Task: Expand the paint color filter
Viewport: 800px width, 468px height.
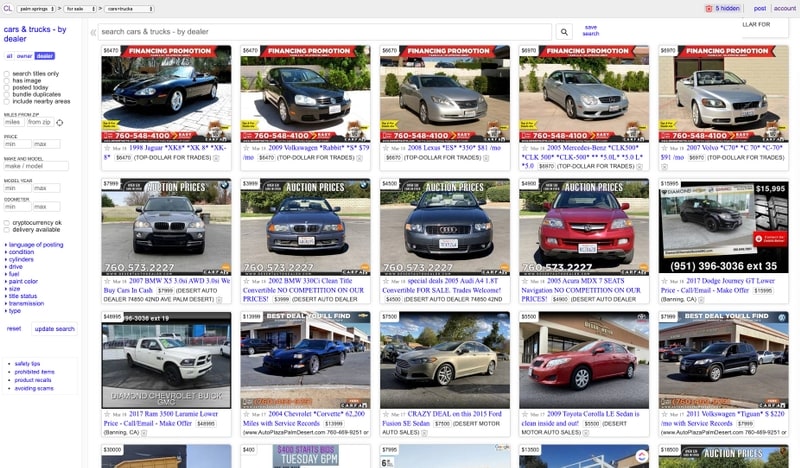Action: (x=23, y=281)
